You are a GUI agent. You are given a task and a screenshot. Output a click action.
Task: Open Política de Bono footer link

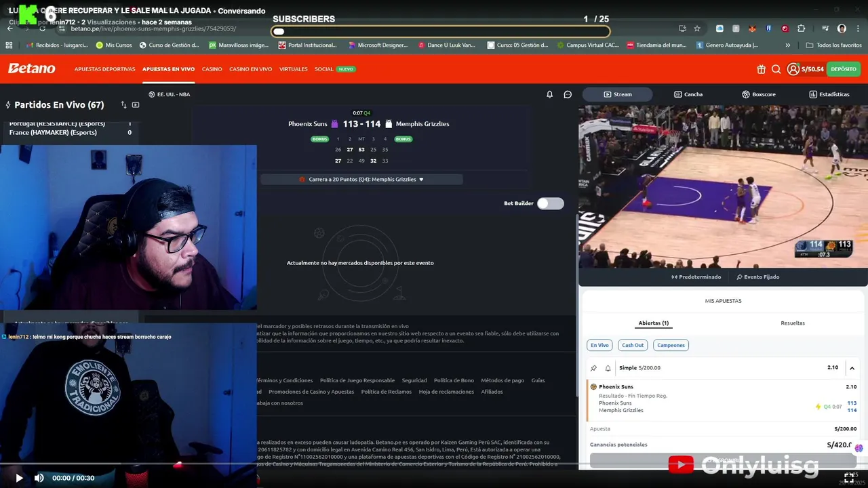click(454, 381)
